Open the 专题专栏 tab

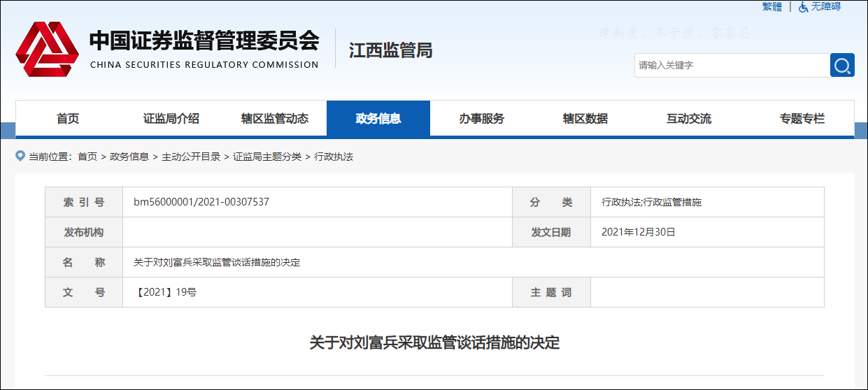[802, 119]
